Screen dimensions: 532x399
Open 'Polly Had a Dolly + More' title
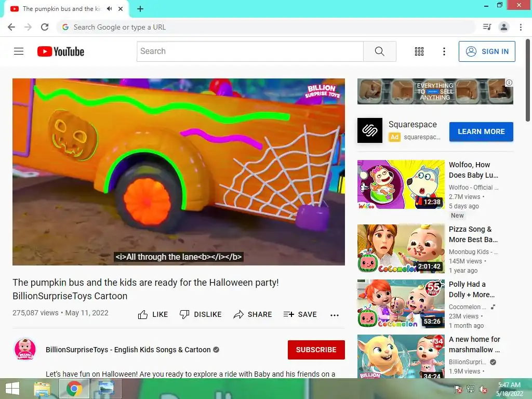click(472, 289)
